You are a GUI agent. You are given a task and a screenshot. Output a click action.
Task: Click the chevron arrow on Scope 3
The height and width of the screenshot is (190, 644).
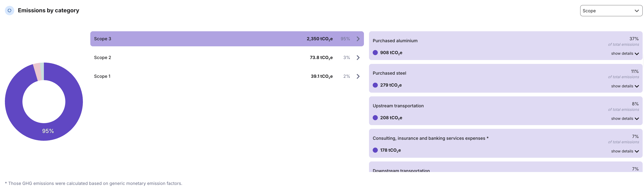click(x=358, y=39)
